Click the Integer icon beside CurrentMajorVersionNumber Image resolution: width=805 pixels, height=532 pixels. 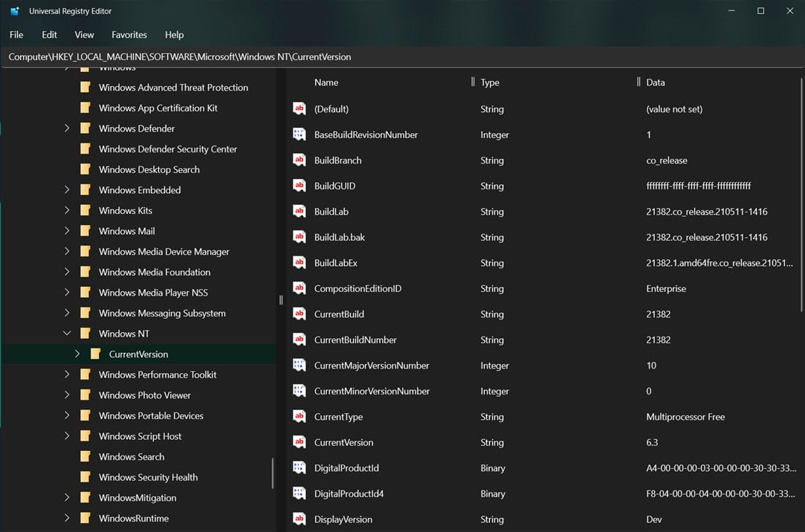click(x=298, y=366)
